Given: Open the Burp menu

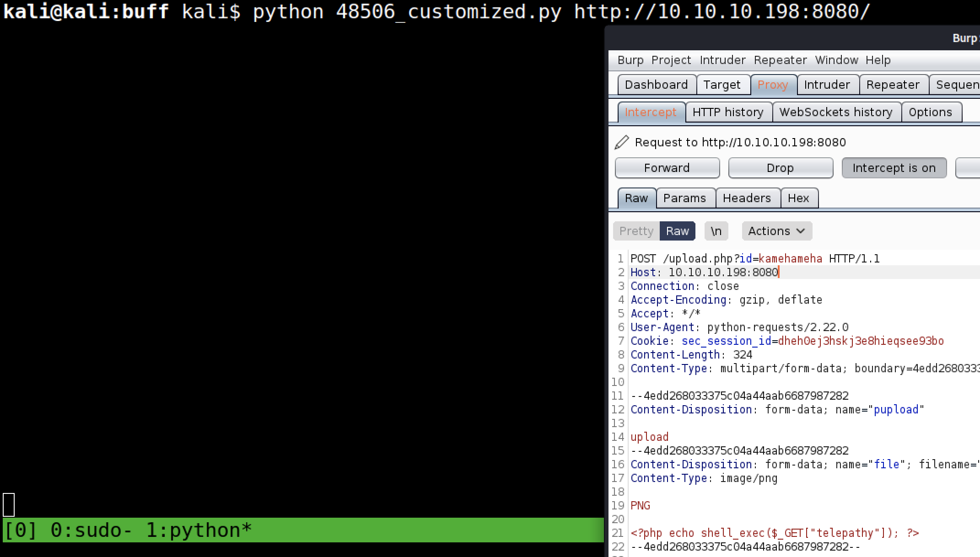Looking at the screenshot, I should pos(630,60).
